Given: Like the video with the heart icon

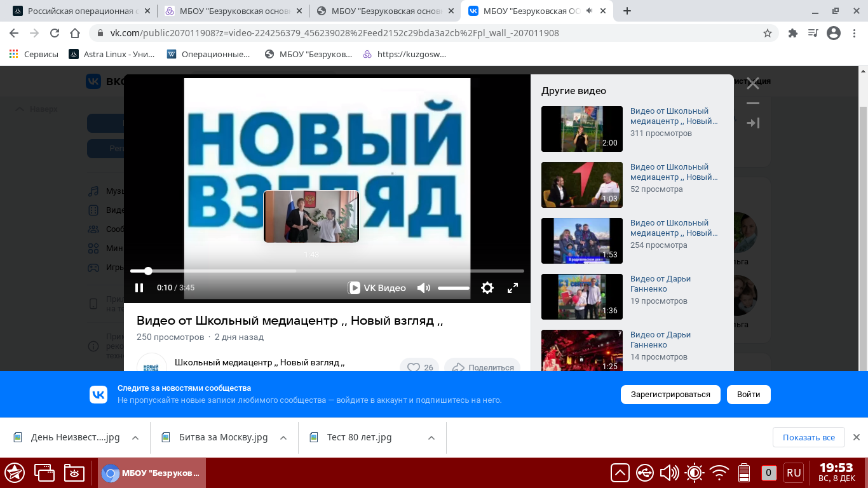Looking at the screenshot, I should [420, 367].
